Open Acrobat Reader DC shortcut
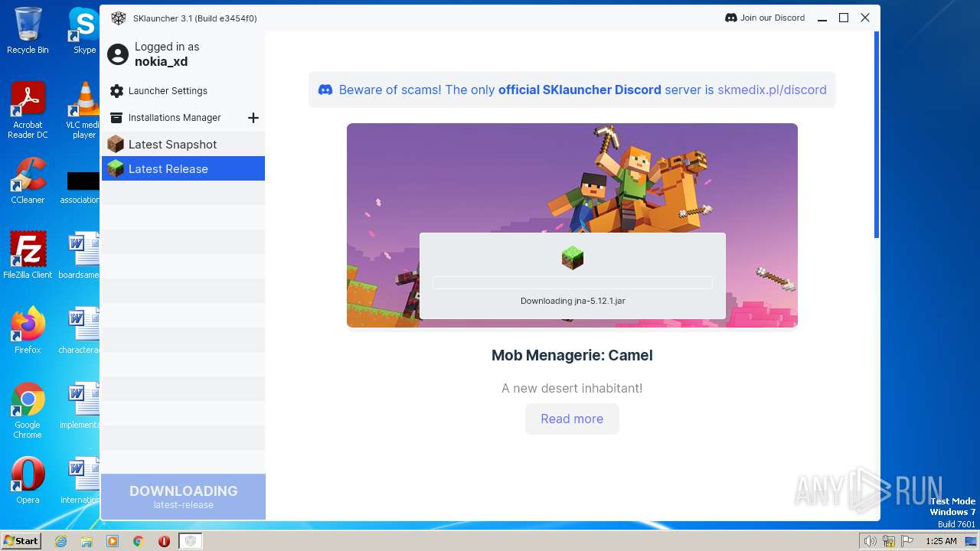The height and width of the screenshot is (551, 980). pos(28,111)
